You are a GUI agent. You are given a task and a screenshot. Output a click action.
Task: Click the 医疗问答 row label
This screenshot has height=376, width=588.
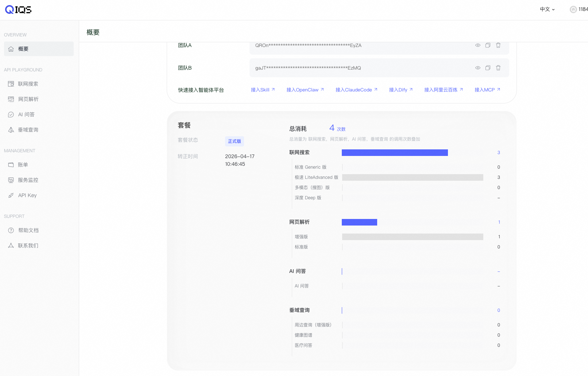point(303,345)
